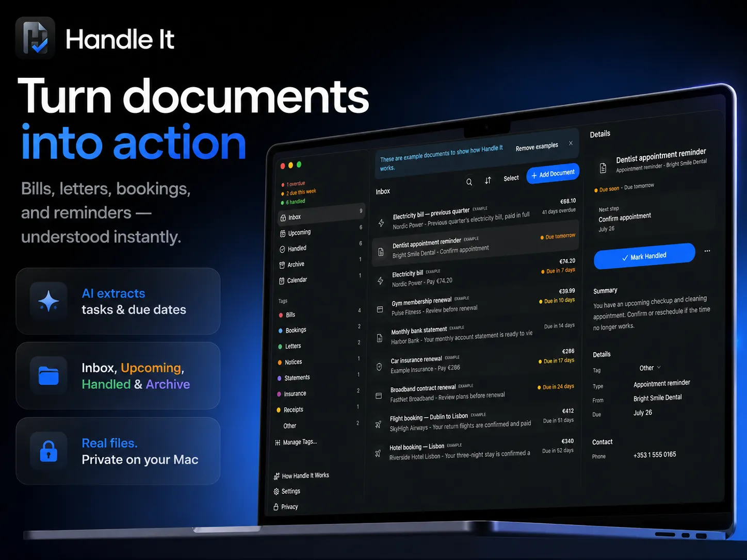Filter by the Other tag in sidebar

(317, 424)
